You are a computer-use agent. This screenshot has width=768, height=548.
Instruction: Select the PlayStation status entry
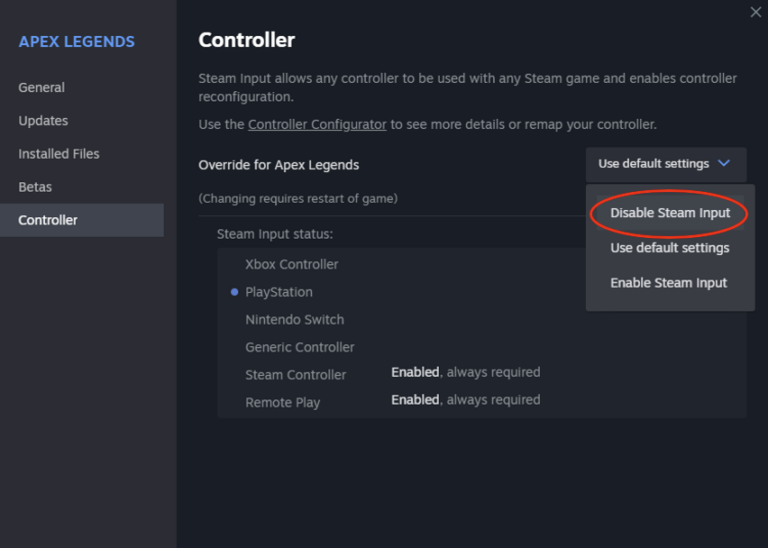point(279,292)
